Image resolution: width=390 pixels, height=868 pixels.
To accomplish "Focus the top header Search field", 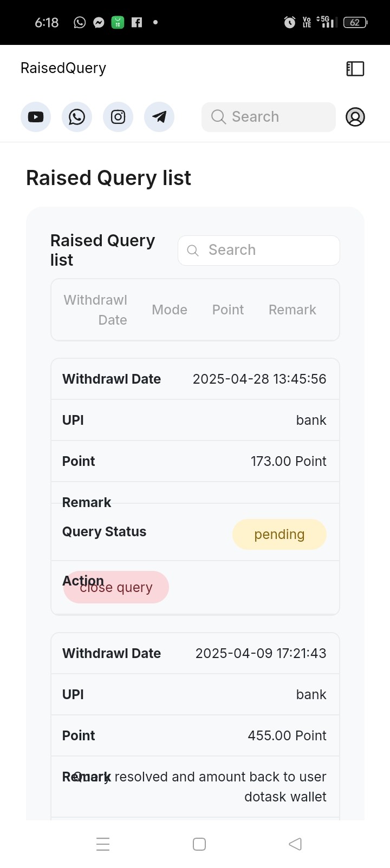I will [x=269, y=117].
